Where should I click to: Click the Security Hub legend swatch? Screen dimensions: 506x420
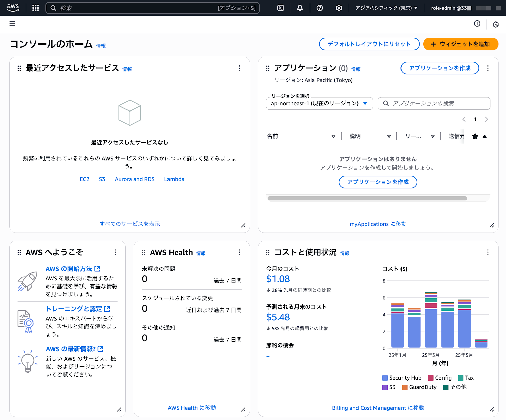click(x=385, y=378)
